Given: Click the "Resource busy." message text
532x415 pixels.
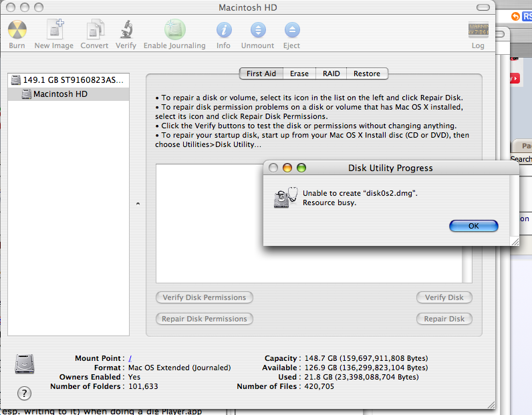Looking at the screenshot, I should pos(329,202).
